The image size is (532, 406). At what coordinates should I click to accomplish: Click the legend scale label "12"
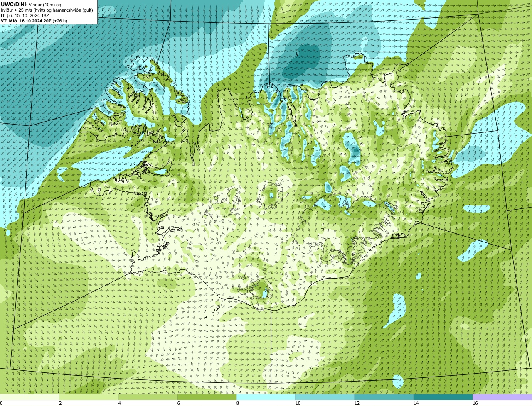[357, 403]
